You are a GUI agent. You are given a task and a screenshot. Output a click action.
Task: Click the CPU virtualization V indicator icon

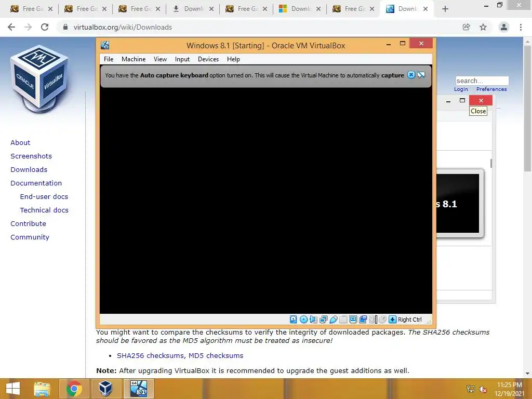coord(373,320)
